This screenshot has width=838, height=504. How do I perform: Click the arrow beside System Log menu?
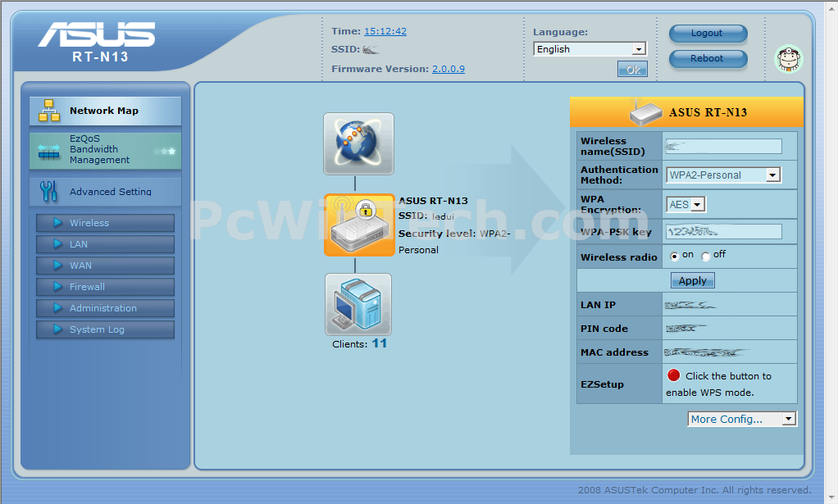(57, 329)
